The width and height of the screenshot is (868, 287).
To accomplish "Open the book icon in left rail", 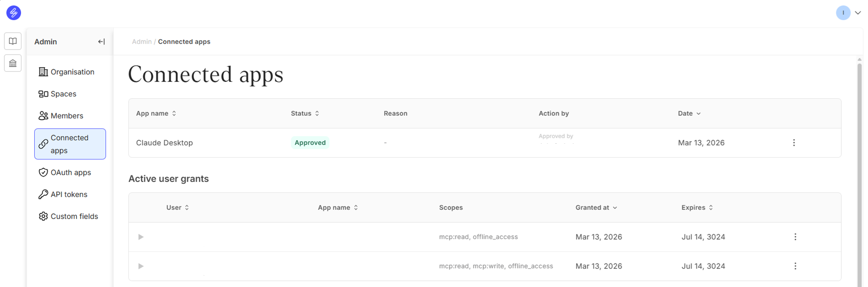I will [x=13, y=41].
